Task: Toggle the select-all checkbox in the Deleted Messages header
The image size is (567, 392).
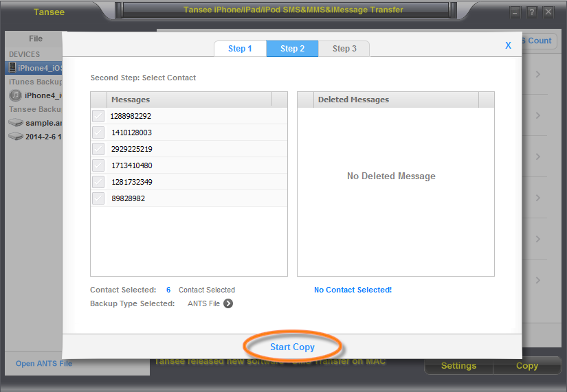Action: click(x=306, y=100)
